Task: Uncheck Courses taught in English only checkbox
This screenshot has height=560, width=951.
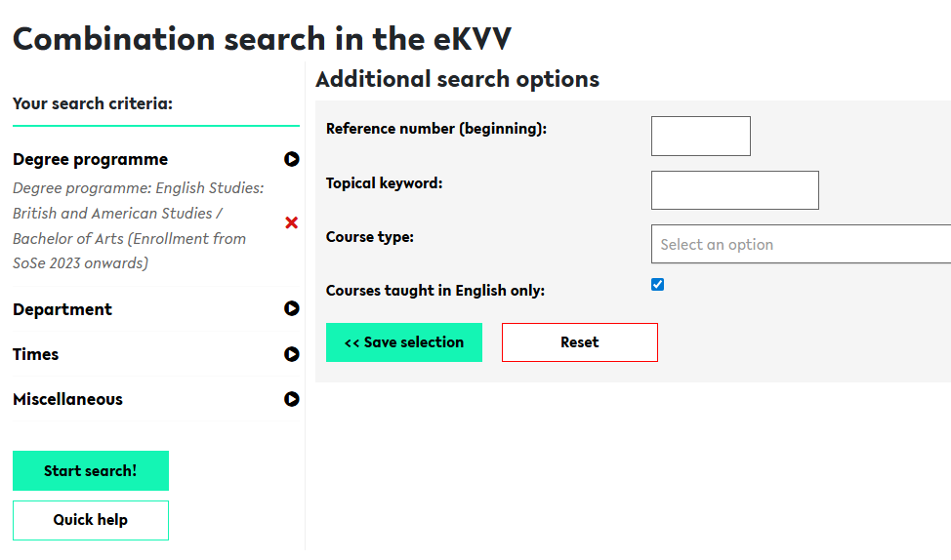Action: 657,285
